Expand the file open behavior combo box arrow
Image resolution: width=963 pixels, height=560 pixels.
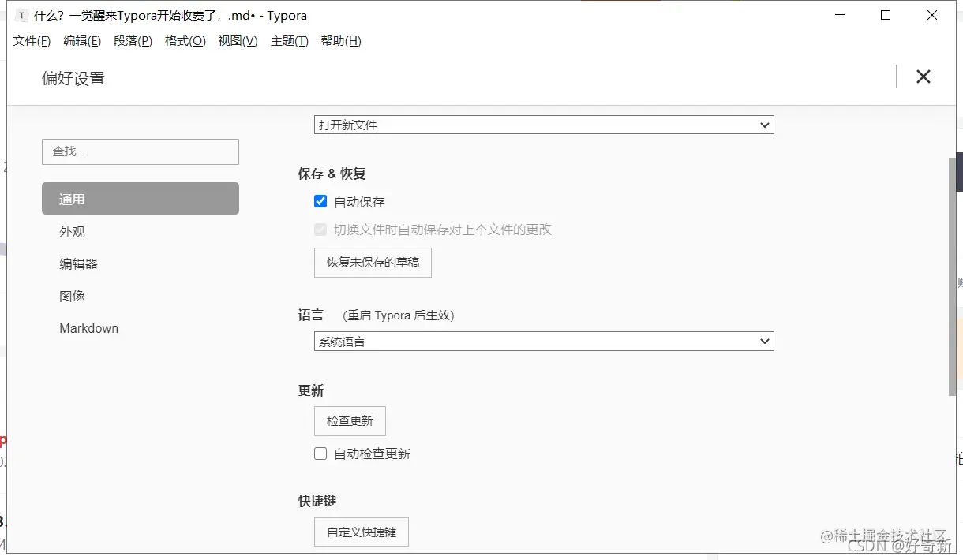coord(763,125)
